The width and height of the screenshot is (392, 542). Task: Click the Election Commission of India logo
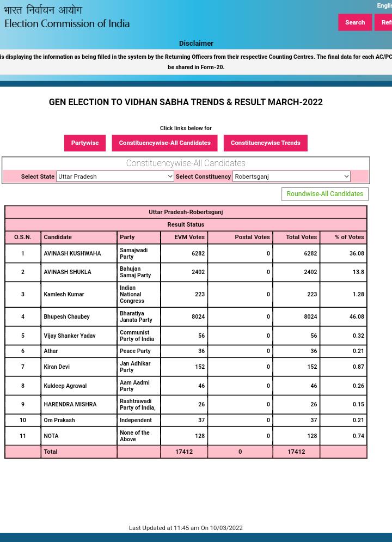pyautogui.click(x=66, y=17)
